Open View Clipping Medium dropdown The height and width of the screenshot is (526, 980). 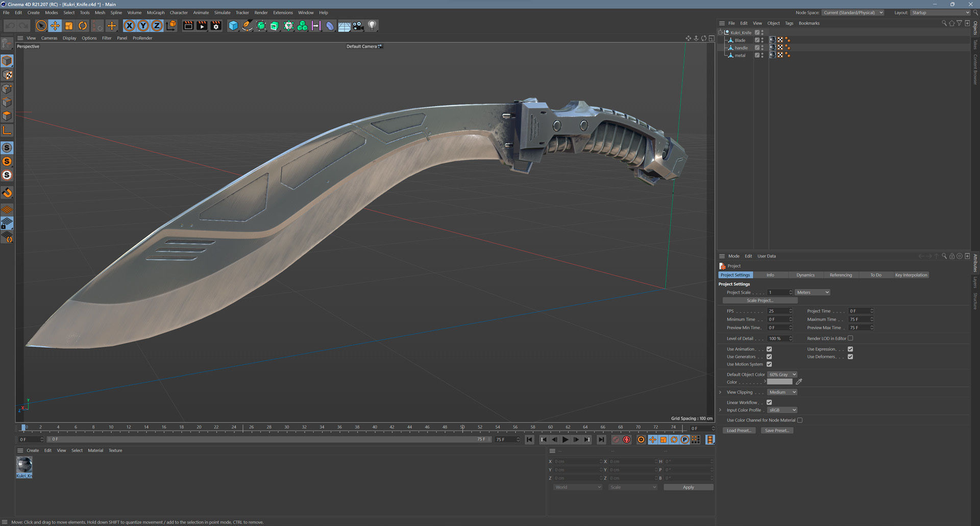click(x=782, y=392)
